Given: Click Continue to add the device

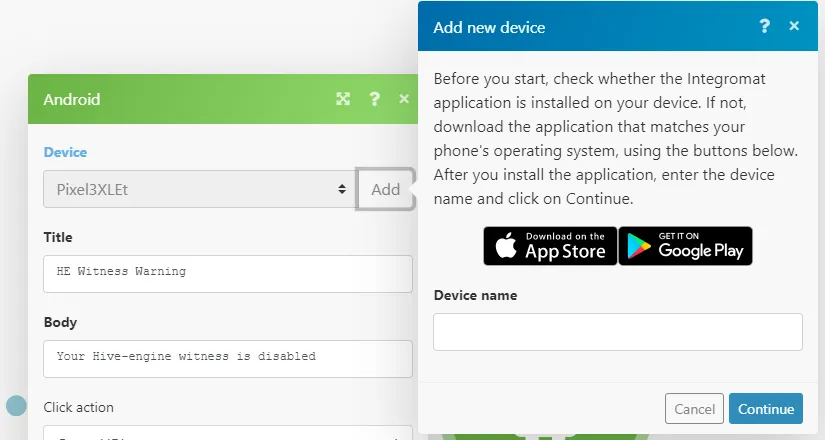Looking at the screenshot, I should tap(766, 408).
